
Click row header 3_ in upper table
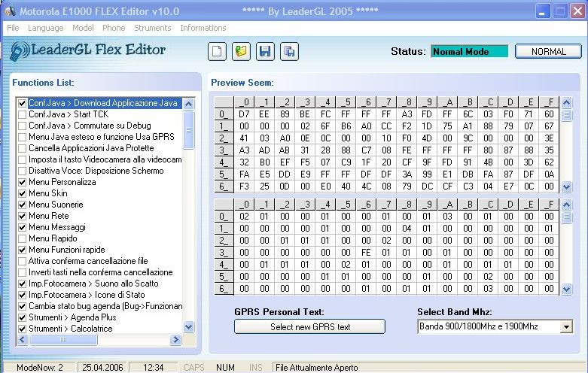[224, 150]
